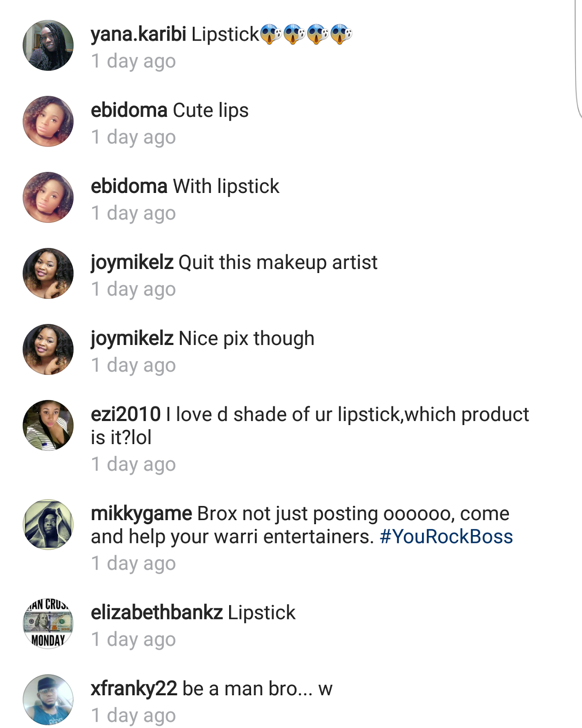The height and width of the screenshot is (728, 582).
Task: Tap ebidoma's avatar beside "With lipstick"
Action: pos(48,197)
